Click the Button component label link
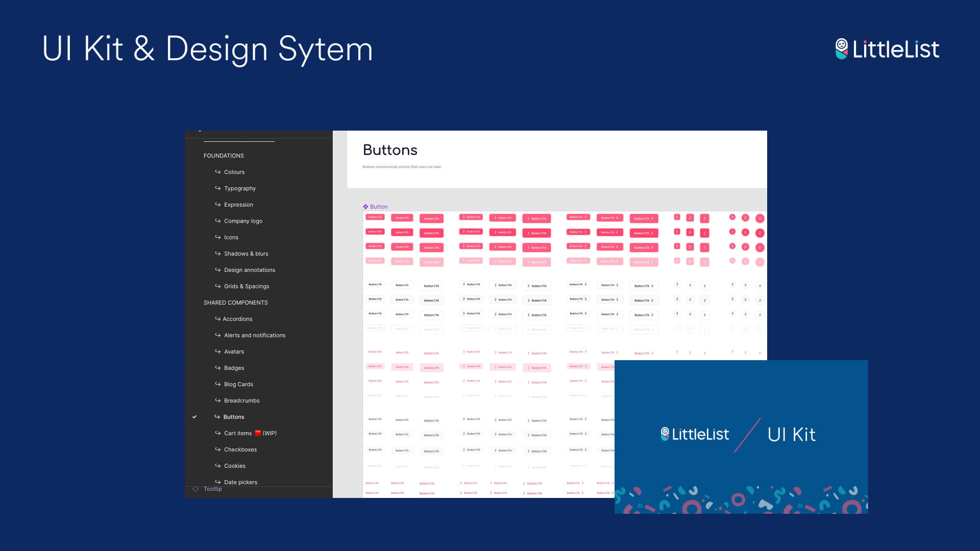This screenshot has height=551, width=980. point(379,207)
